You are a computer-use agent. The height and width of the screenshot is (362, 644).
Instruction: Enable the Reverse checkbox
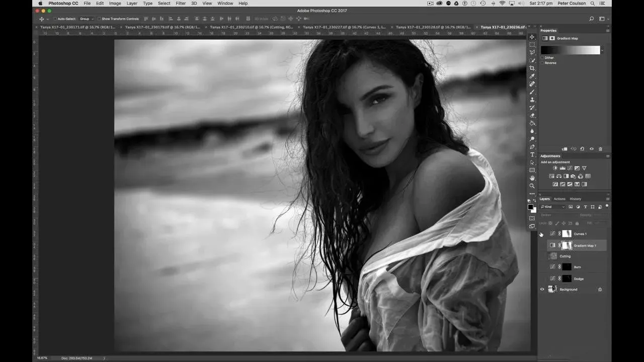[542, 63]
